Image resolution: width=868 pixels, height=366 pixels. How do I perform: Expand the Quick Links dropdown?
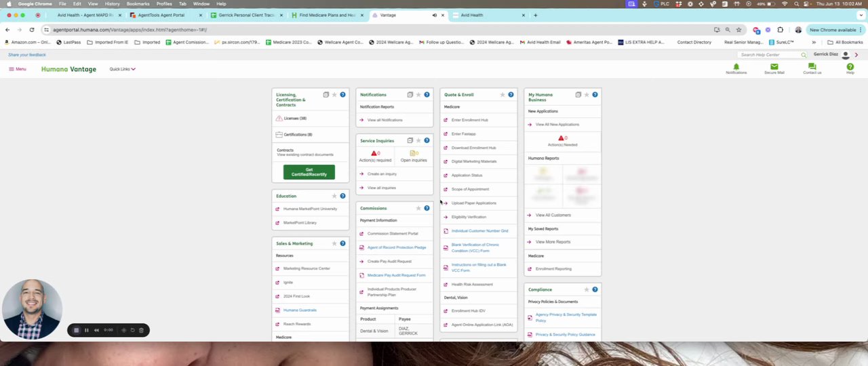pyautogui.click(x=123, y=69)
